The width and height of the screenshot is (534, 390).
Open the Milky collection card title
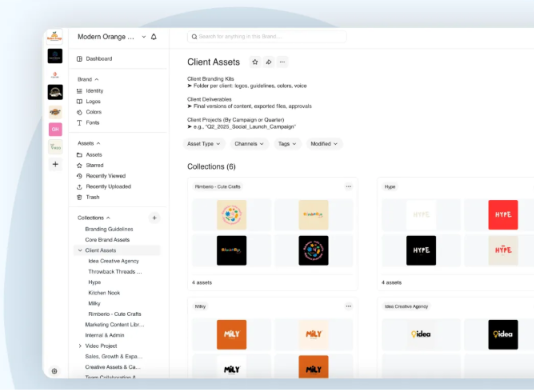coord(200,307)
